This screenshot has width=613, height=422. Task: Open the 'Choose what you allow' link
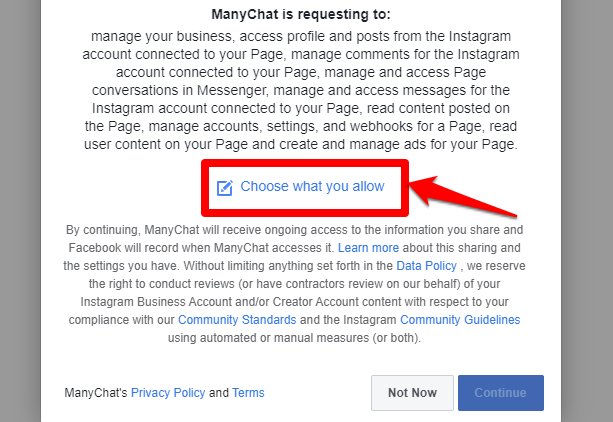coord(312,186)
